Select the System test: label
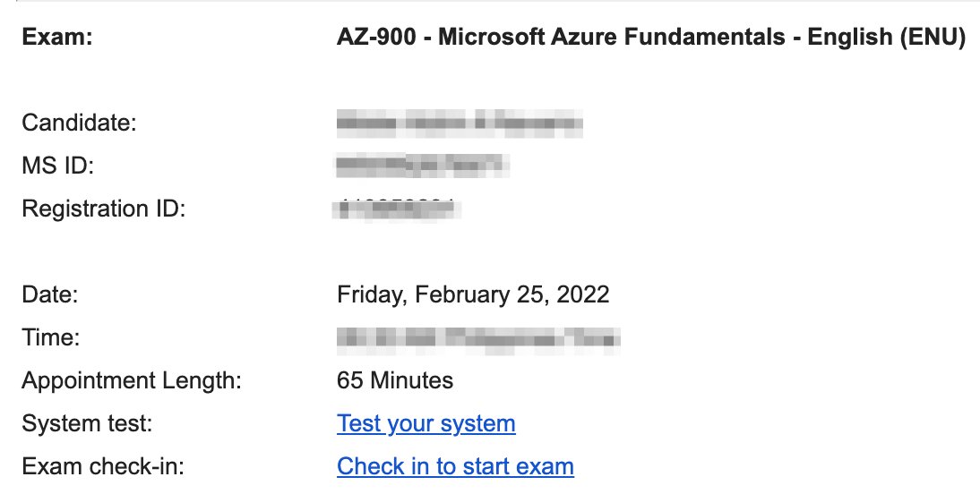 (x=88, y=423)
